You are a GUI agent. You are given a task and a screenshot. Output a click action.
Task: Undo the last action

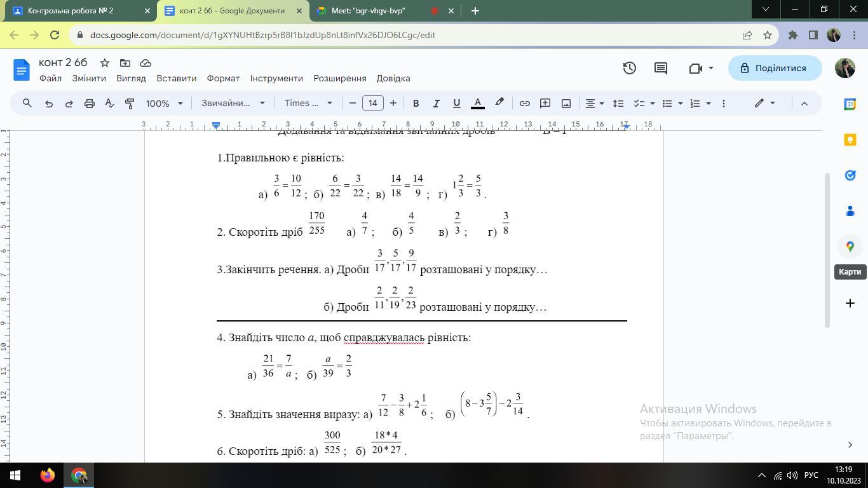point(48,103)
